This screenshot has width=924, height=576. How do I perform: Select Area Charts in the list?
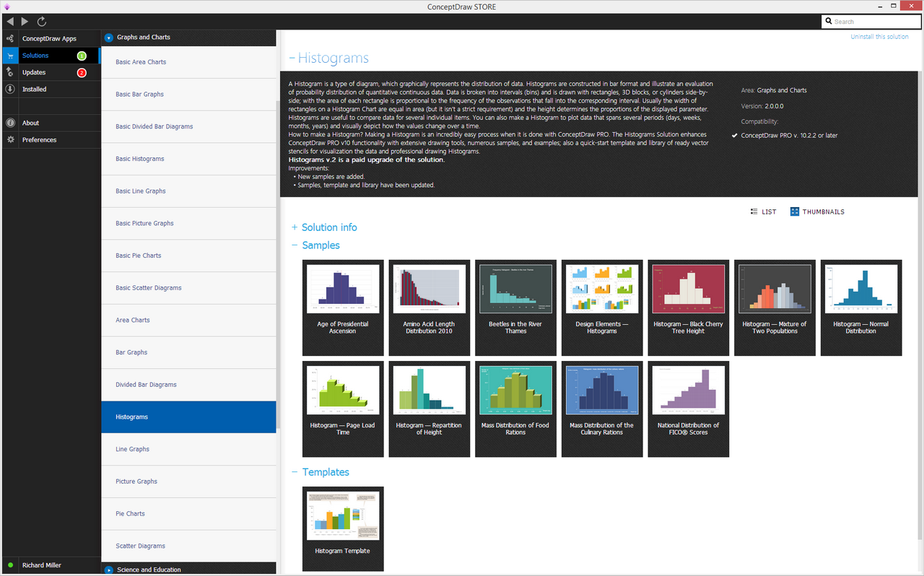(x=188, y=320)
